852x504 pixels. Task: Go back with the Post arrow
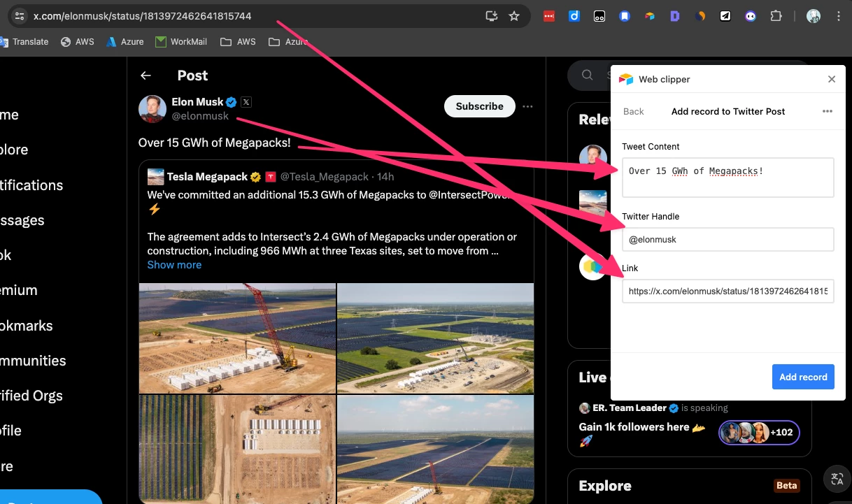click(145, 75)
